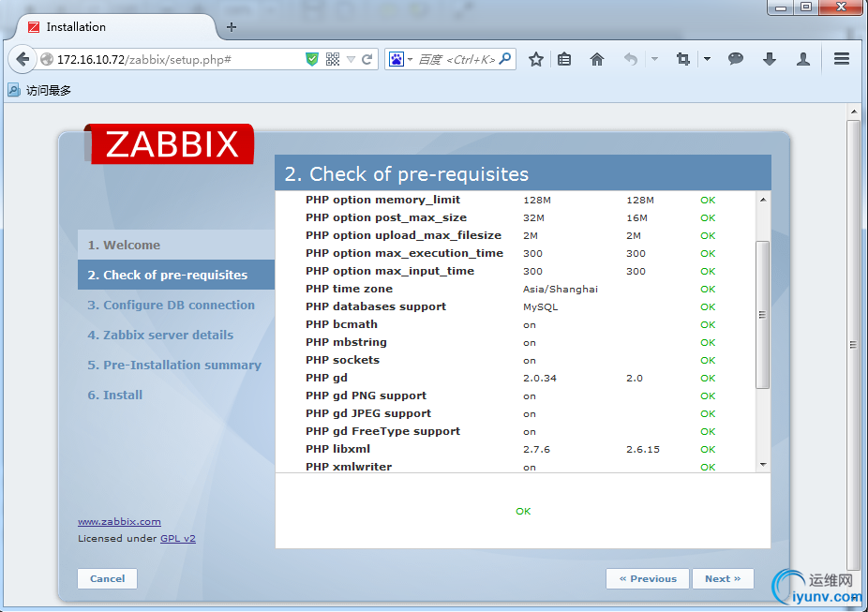Click the « Previous button
The width and height of the screenshot is (868, 612).
pyautogui.click(x=648, y=578)
